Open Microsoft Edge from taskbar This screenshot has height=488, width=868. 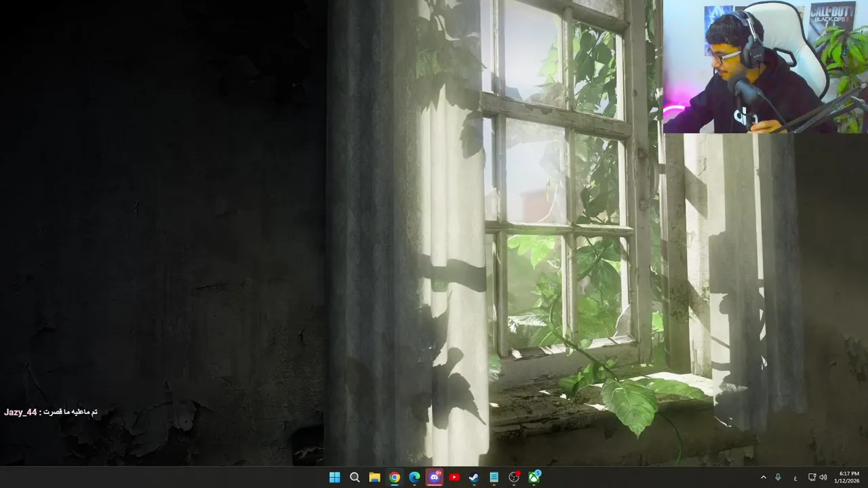coord(414,477)
